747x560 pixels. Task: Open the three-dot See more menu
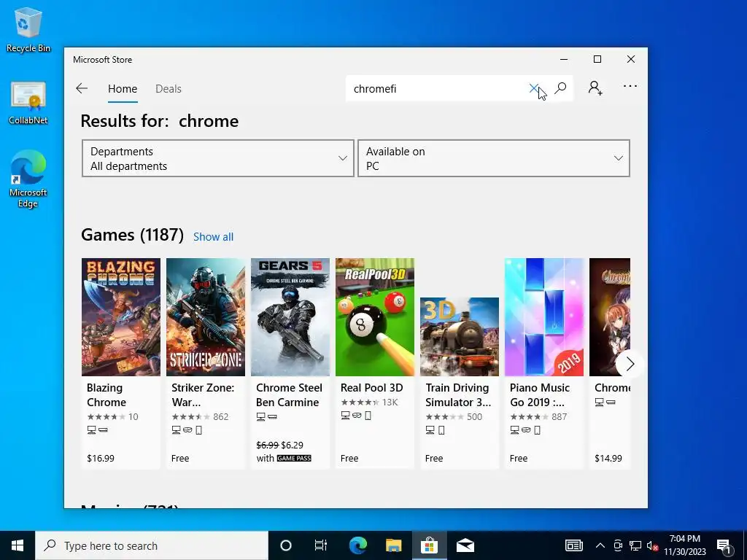pos(630,86)
